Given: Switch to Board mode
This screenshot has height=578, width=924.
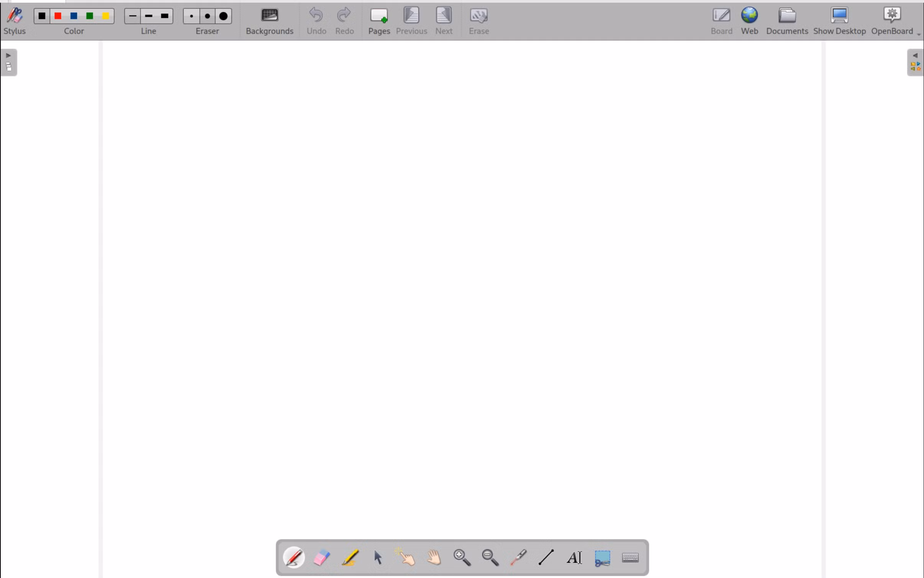Looking at the screenshot, I should click(721, 21).
